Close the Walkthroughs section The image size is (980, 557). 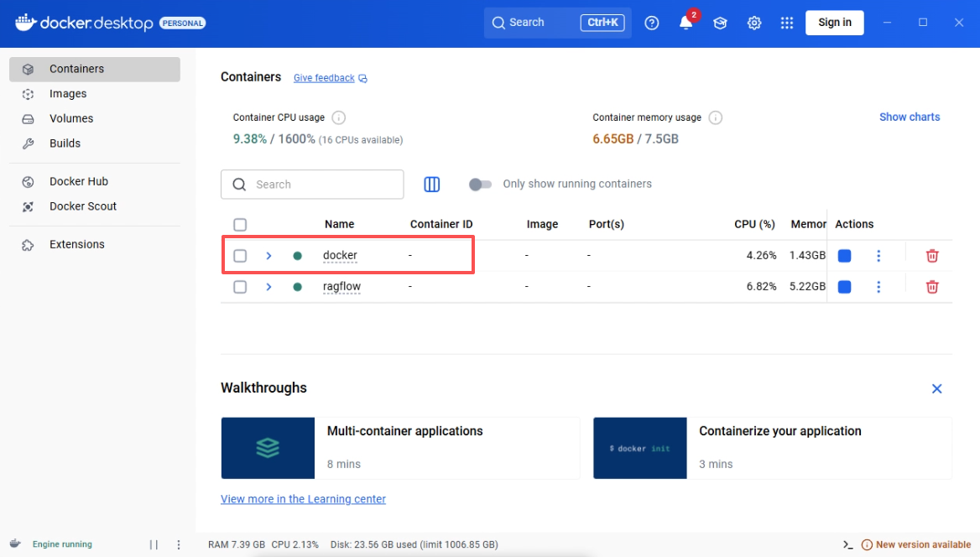coord(936,389)
